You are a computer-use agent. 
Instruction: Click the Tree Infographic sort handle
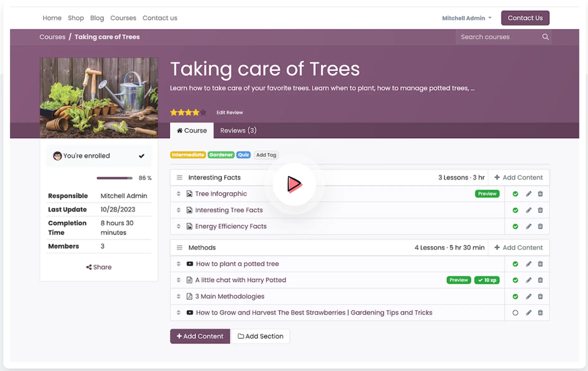tap(179, 194)
